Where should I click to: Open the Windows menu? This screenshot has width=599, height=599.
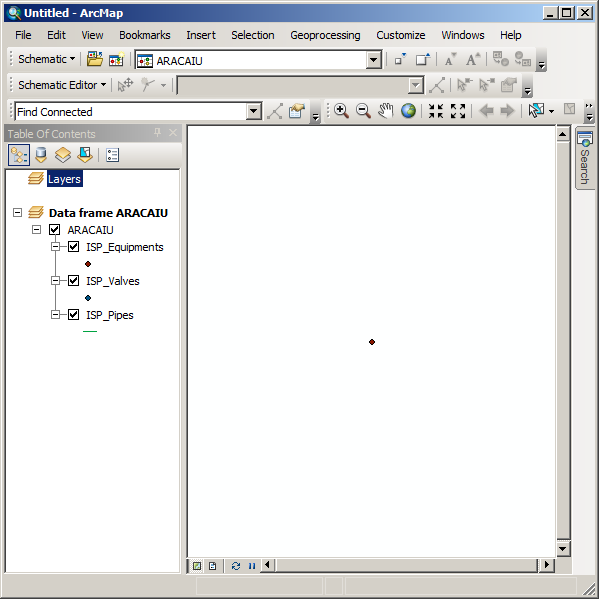tap(463, 35)
